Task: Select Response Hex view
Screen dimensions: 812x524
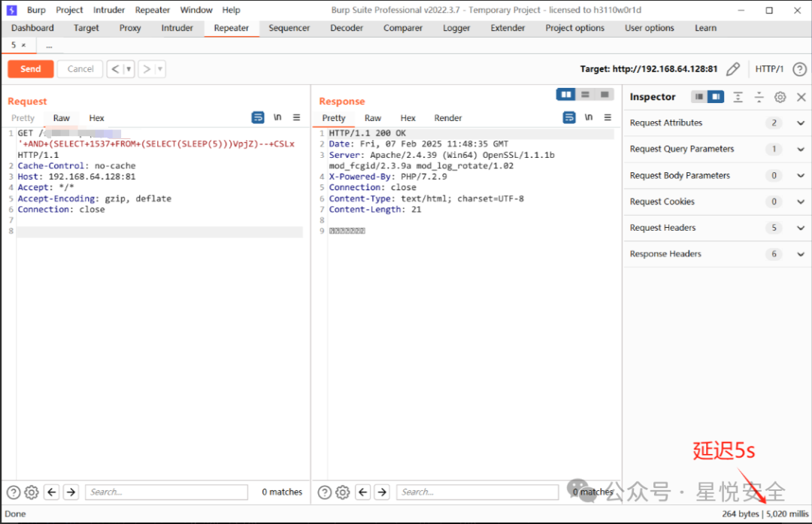Action: click(408, 118)
